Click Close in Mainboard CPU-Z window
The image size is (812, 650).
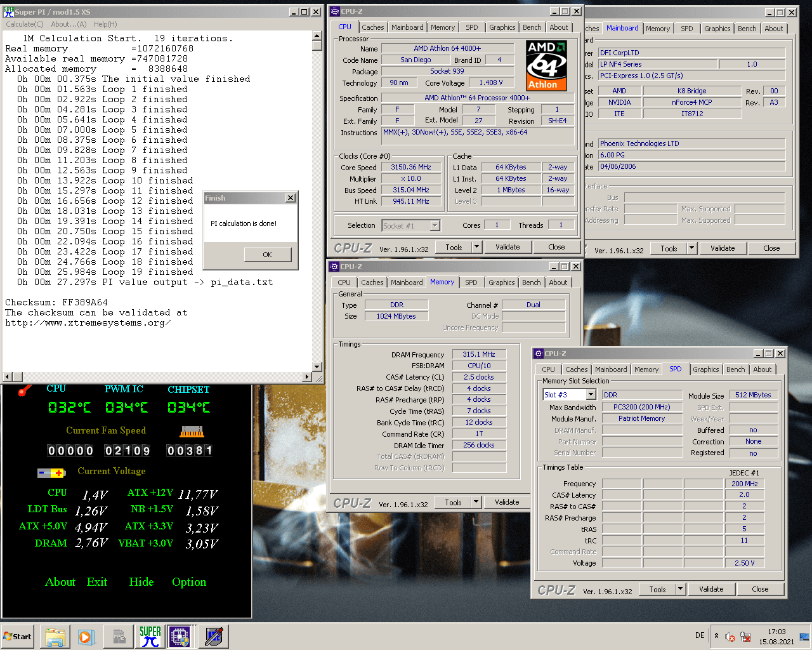click(771, 248)
